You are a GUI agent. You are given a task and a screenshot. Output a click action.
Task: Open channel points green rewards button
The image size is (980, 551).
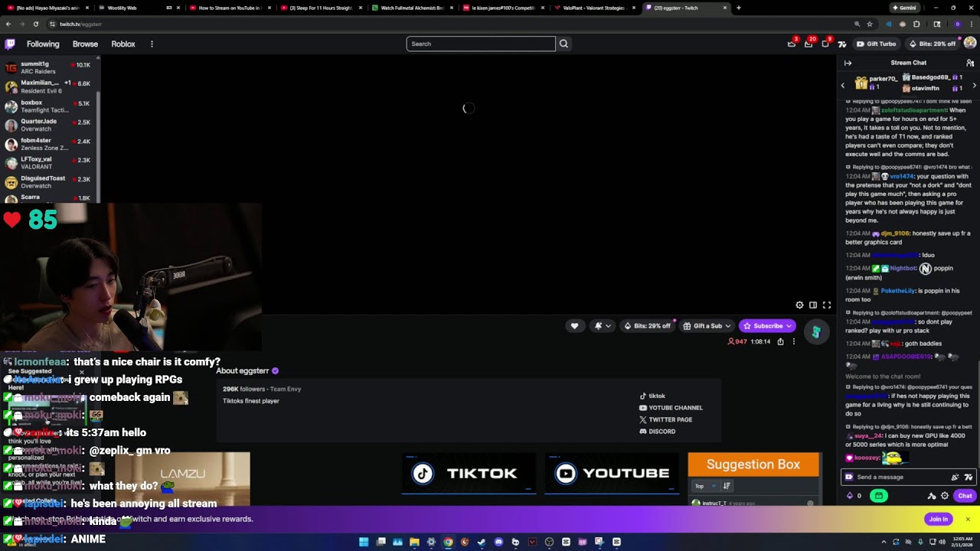coord(878,496)
